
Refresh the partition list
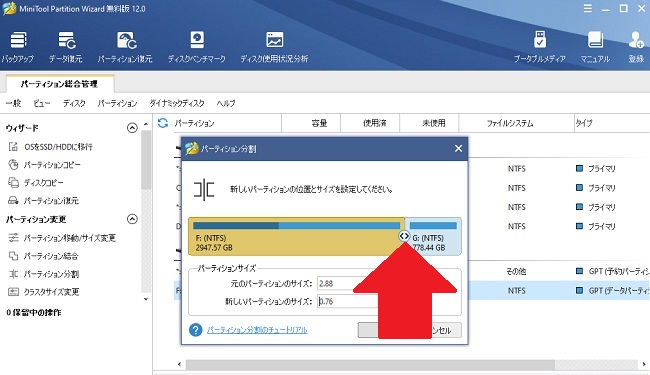(163, 123)
